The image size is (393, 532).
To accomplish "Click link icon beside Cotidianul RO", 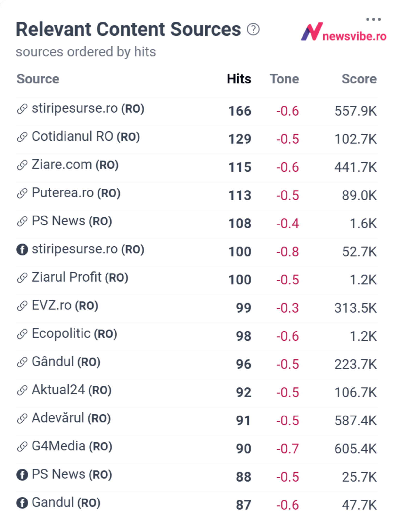I will [22, 137].
